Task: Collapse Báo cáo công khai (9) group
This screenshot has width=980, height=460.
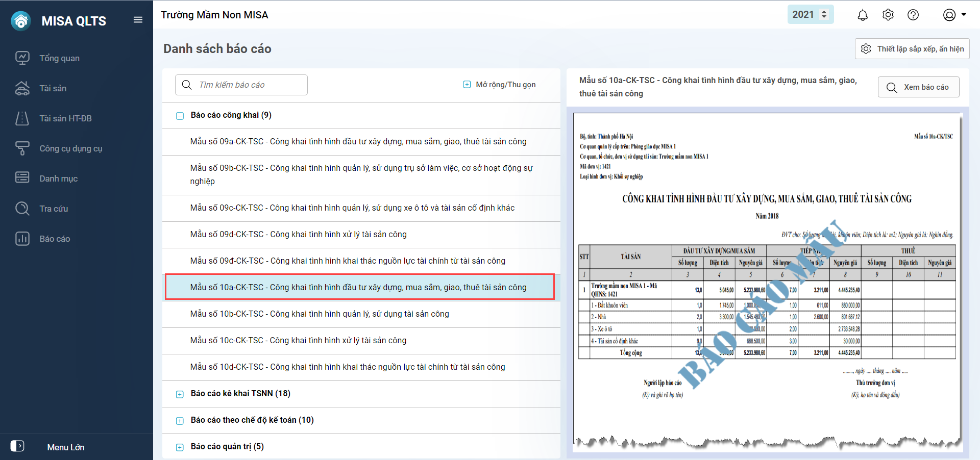Action: (x=180, y=116)
